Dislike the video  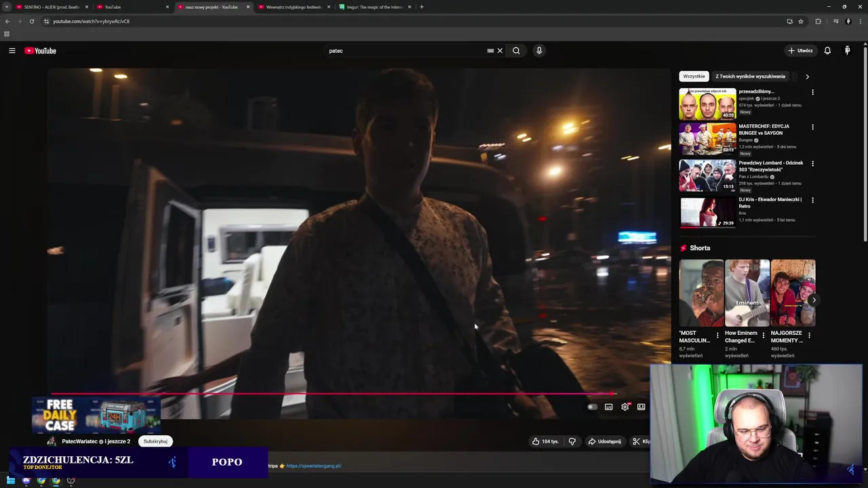pos(572,441)
